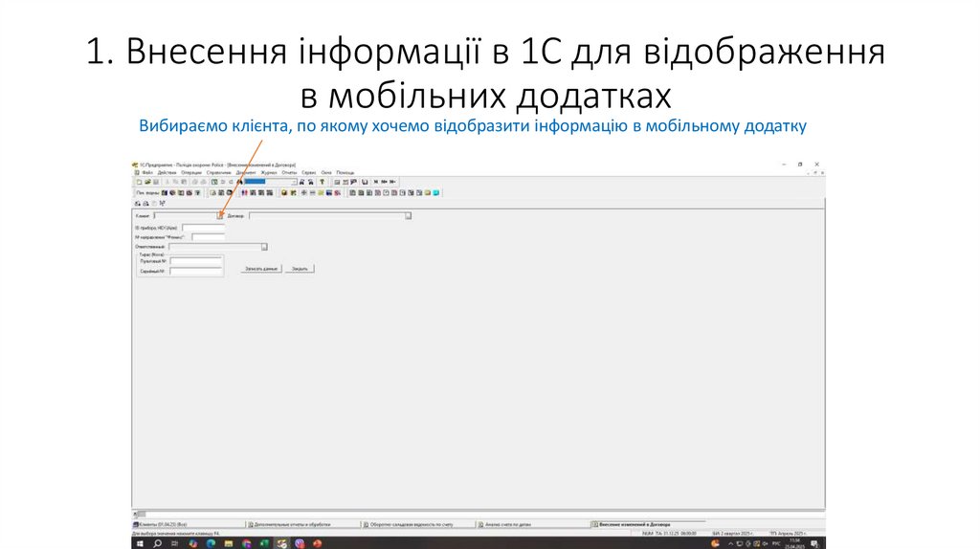This screenshot has width=980, height=549.
Task: Click into the Договор input field
Action: pos(327,215)
